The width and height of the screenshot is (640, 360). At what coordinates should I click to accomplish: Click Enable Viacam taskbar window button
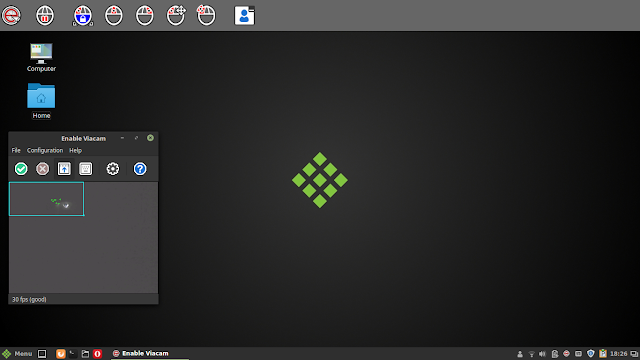click(x=149, y=353)
